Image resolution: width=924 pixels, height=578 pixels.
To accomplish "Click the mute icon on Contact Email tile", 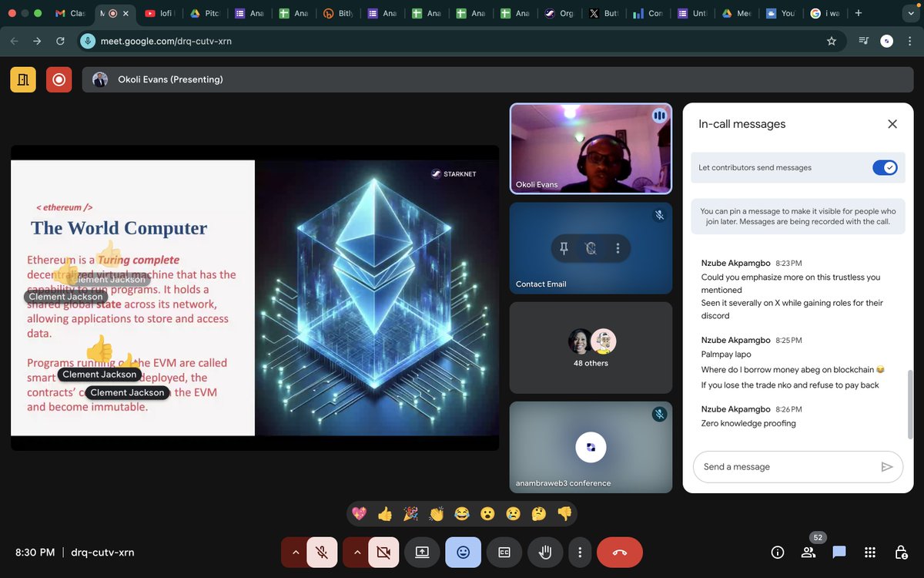I will click(x=591, y=248).
